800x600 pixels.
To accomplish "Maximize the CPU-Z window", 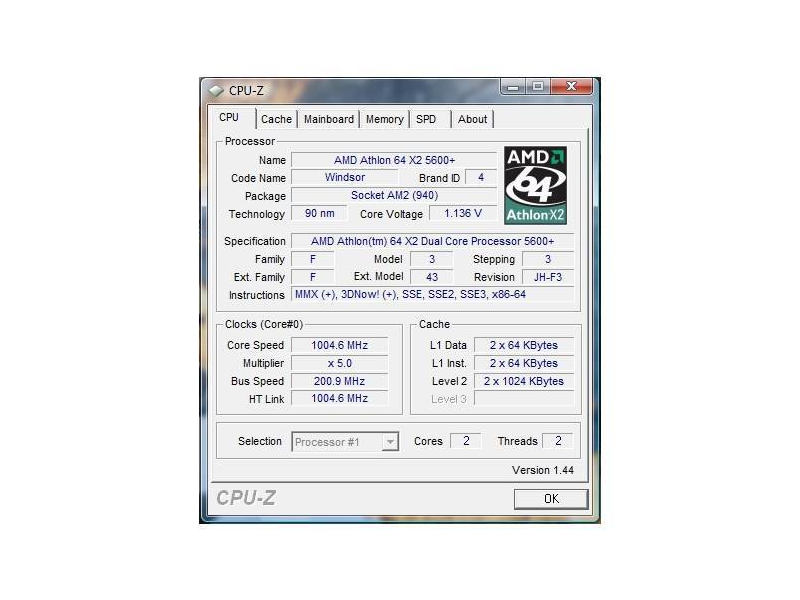I will coord(537,87).
